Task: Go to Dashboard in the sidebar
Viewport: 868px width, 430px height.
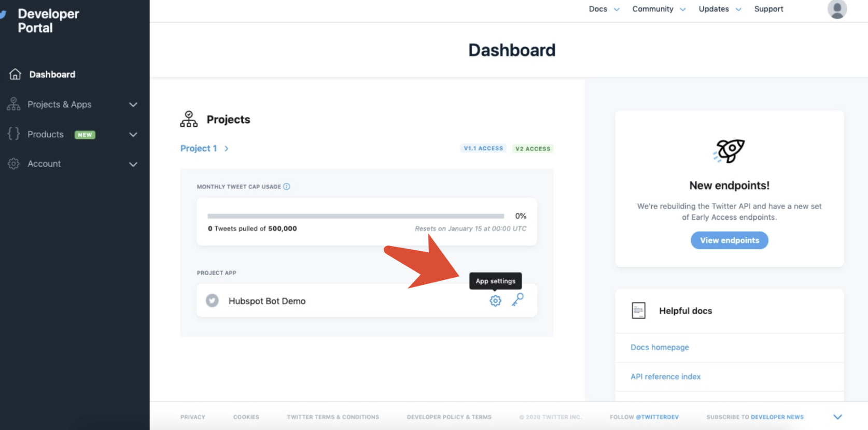Action: tap(52, 75)
